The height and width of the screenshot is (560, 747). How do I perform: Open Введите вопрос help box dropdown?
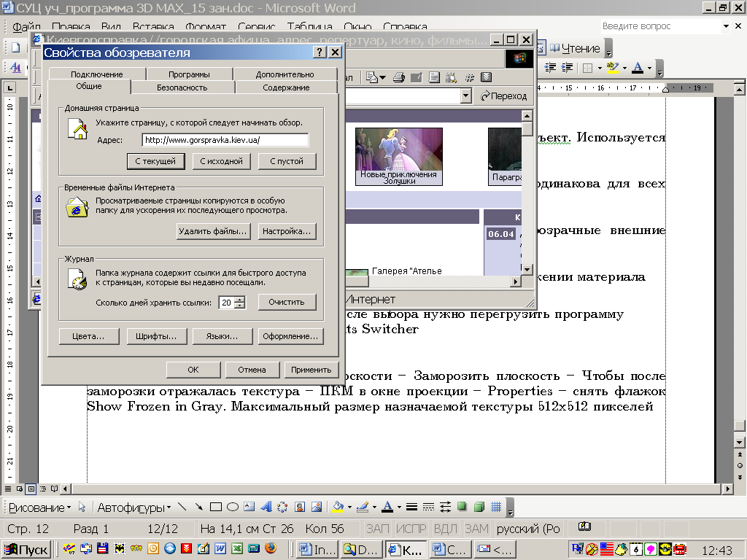click(x=726, y=26)
